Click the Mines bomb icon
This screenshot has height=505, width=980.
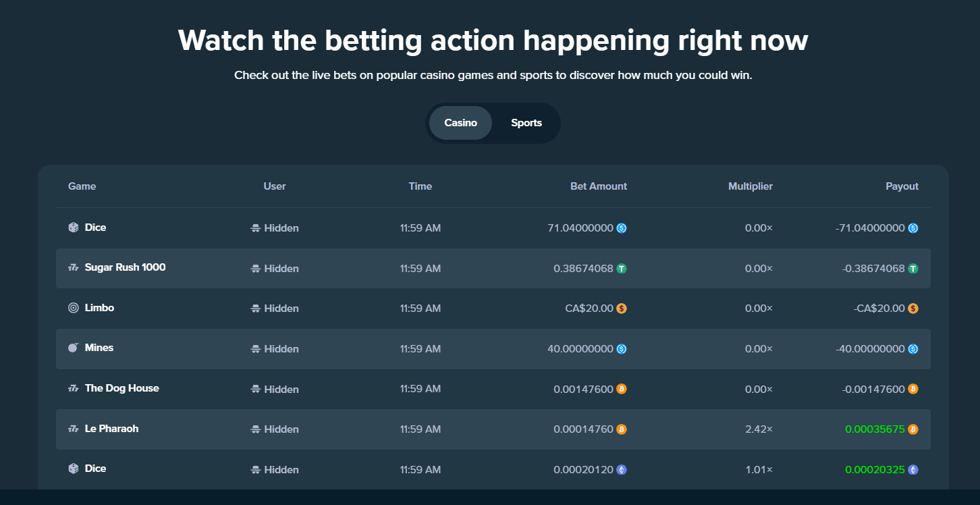coord(74,348)
